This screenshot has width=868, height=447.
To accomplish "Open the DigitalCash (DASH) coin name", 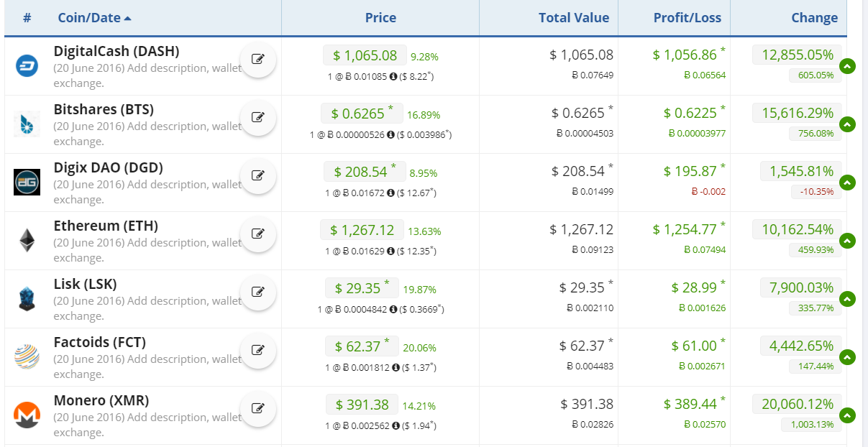I will [117, 51].
